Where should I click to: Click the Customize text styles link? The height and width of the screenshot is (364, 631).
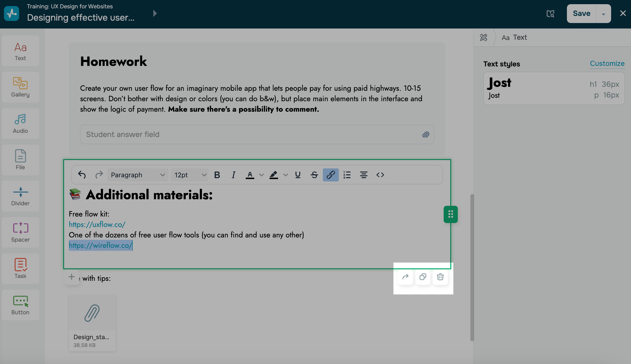click(607, 64)
